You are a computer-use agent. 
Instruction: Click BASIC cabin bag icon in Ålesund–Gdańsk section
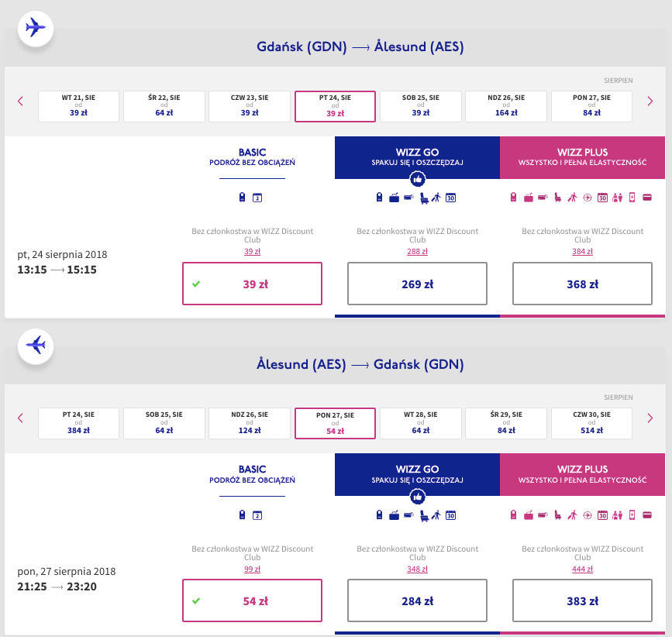coord(242,514)
